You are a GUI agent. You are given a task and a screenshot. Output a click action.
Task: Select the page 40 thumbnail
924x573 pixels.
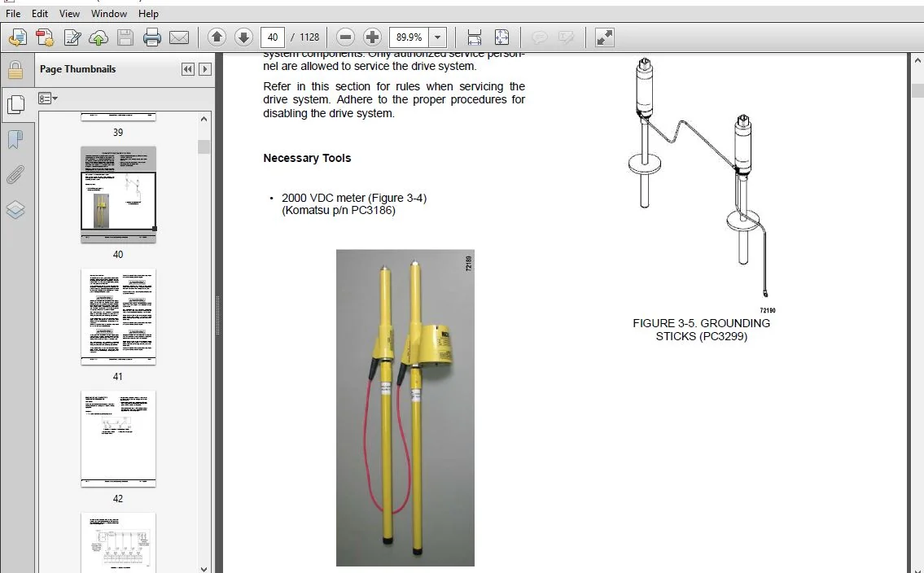pyautogui.click(x=118, y=195)
